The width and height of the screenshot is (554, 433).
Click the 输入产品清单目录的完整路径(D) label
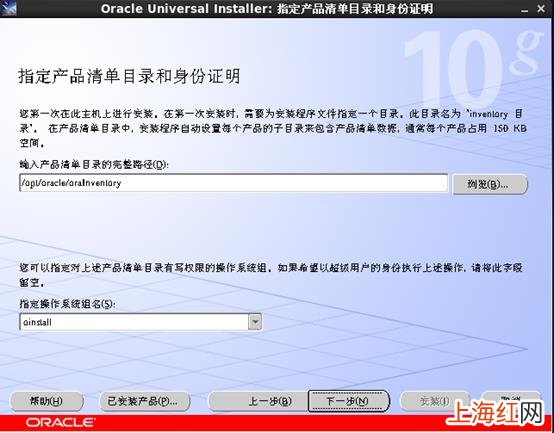(x=94, y=164)
